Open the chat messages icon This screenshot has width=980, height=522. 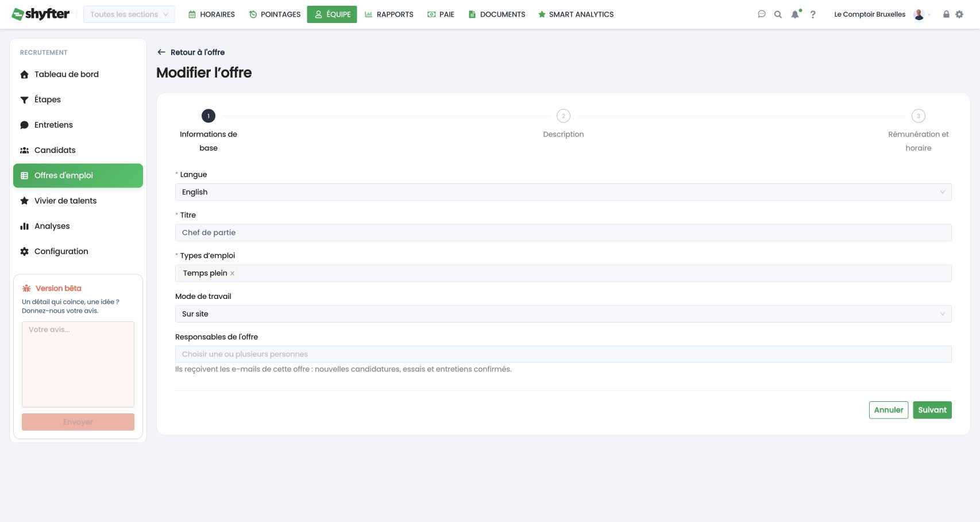[762, 14]
